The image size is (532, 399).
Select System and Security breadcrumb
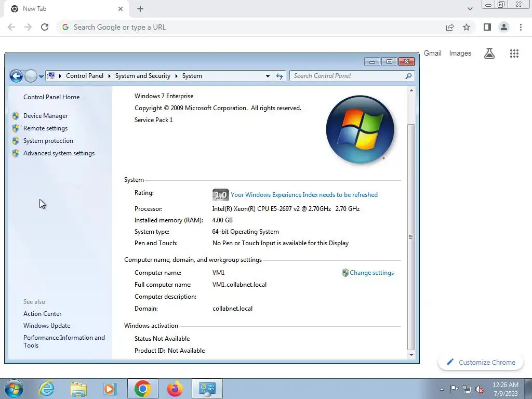point(143,76)
